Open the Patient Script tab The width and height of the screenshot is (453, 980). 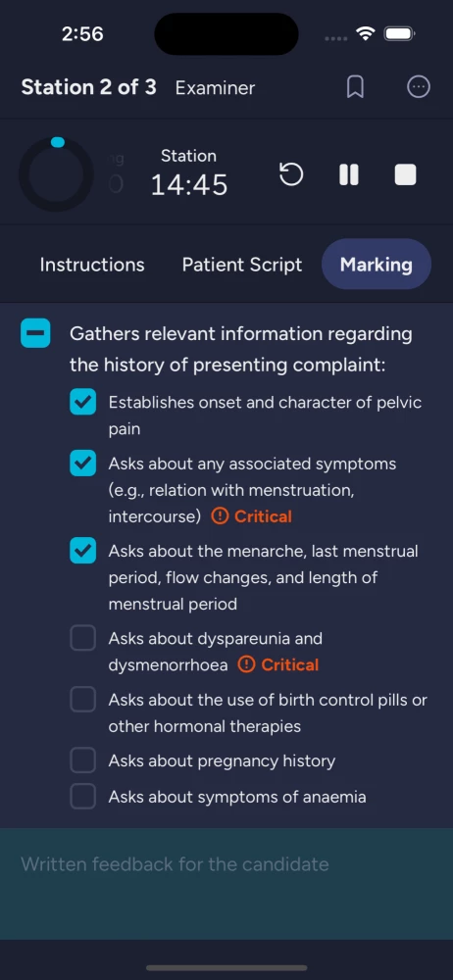242,265
